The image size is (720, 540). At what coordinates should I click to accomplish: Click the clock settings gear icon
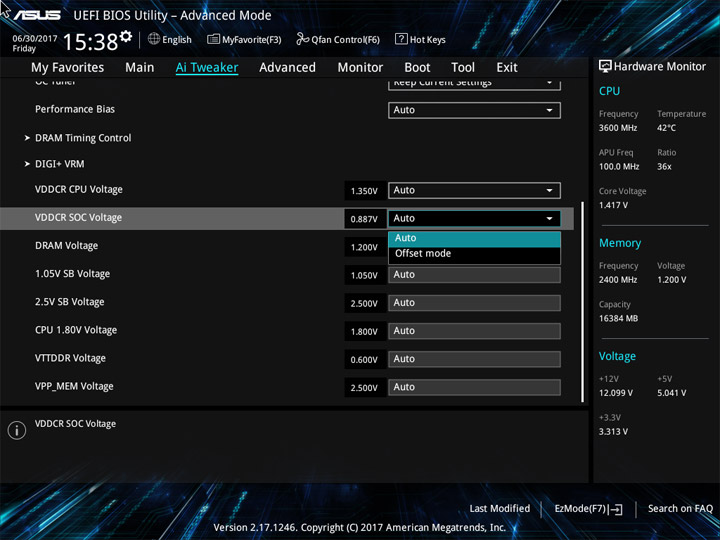(x=126, y=36)
